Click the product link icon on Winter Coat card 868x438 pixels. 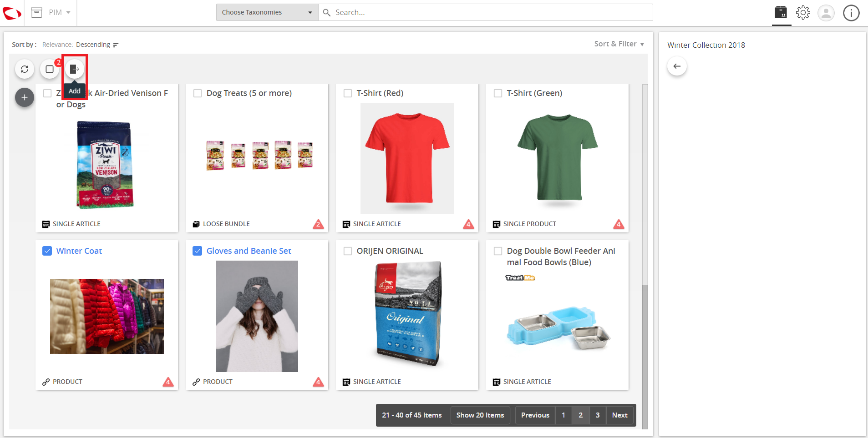point(46,382)
